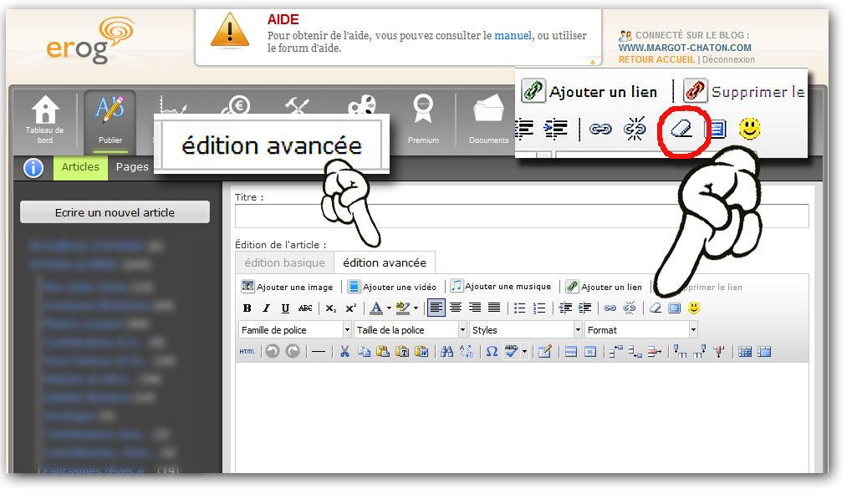Image resolution: width=857 pixels, height=504 pixels.
Task: Click the Déconnexion link
Action: pos(728,59)
